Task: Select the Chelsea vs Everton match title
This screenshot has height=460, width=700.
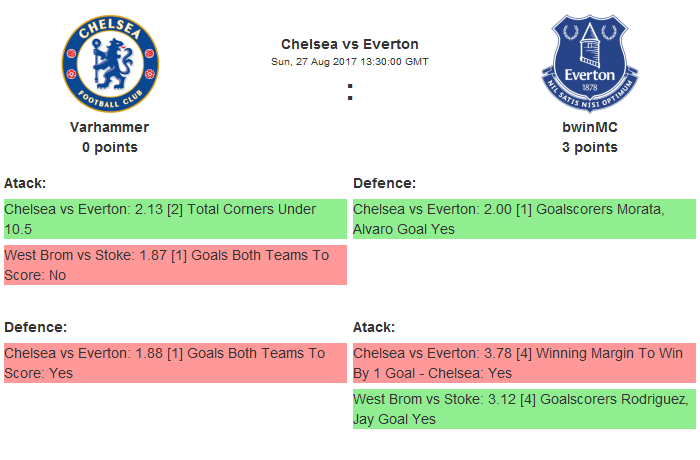Action: [x=350, y=44]
